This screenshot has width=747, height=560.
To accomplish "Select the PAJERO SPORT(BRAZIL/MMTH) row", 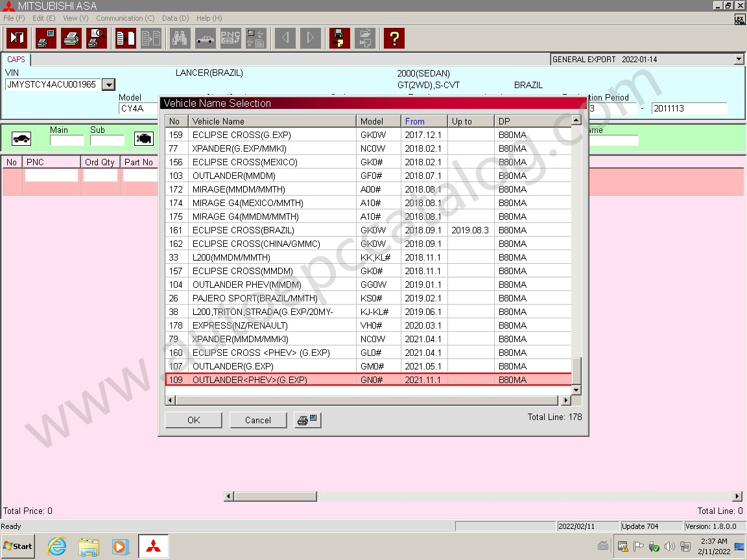I will pyautogui.click(x=368, y=298).
